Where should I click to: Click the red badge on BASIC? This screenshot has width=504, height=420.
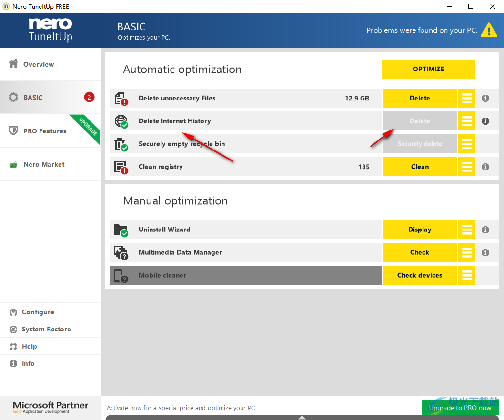tap(89, 97)
